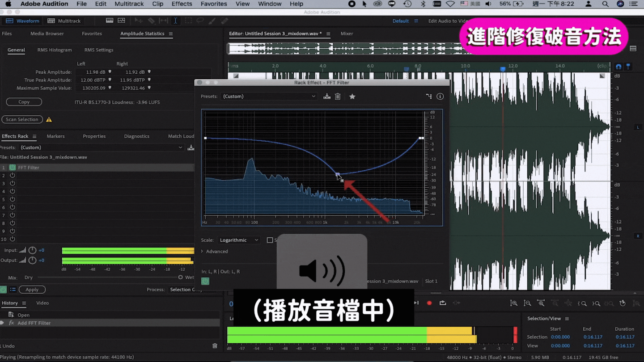The height and width of the screenshot is (362, 644).
Task: Switch to Markers tab
Action: [55, 136]
